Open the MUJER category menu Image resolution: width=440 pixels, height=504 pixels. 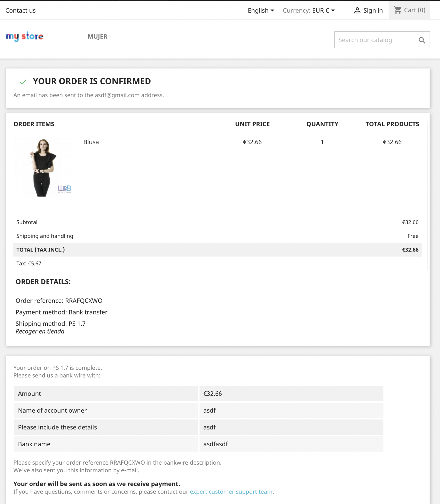97,36
